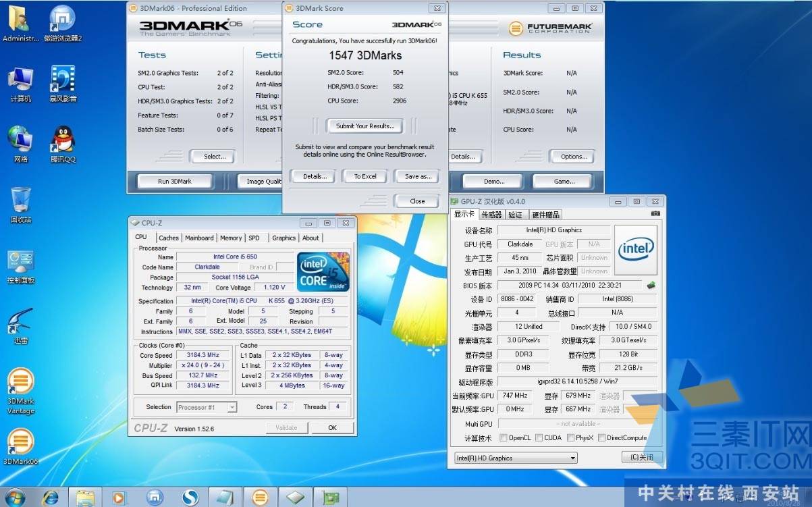Switch to GPU-Z card taskbar icon
The width and height of the screenshot is (812, 507).
pos(330,498)
